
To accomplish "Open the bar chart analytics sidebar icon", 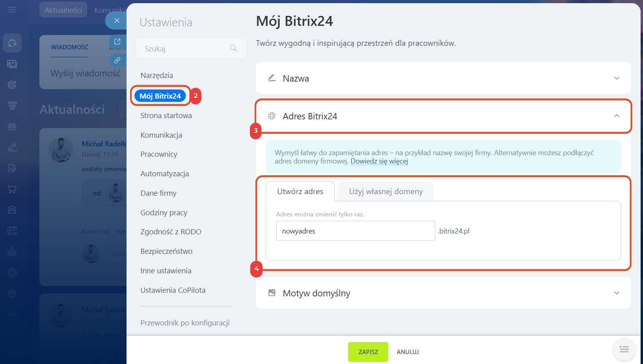I will tap(12, 251).
